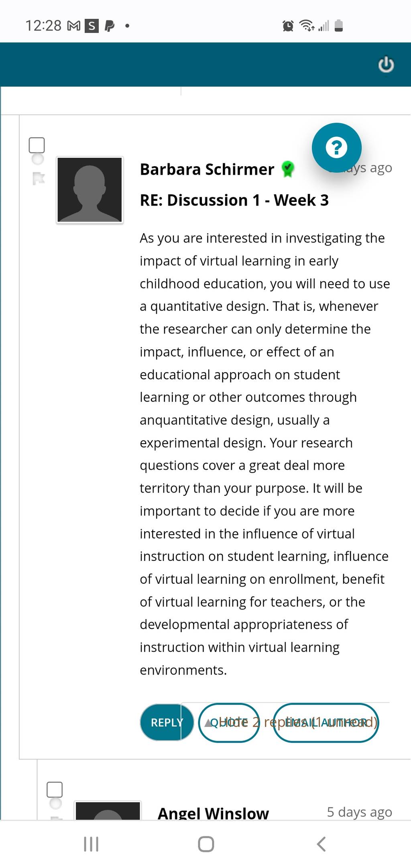Screen dimensions: 411x868
Task: Tap the PayPal notification icon
Action: (x=109, y=26)
